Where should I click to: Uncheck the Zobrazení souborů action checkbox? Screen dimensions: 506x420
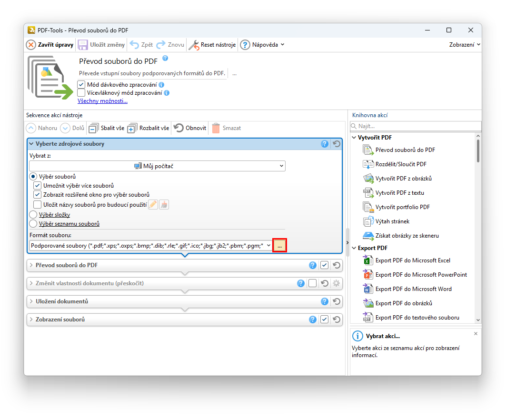coord(324,320)
